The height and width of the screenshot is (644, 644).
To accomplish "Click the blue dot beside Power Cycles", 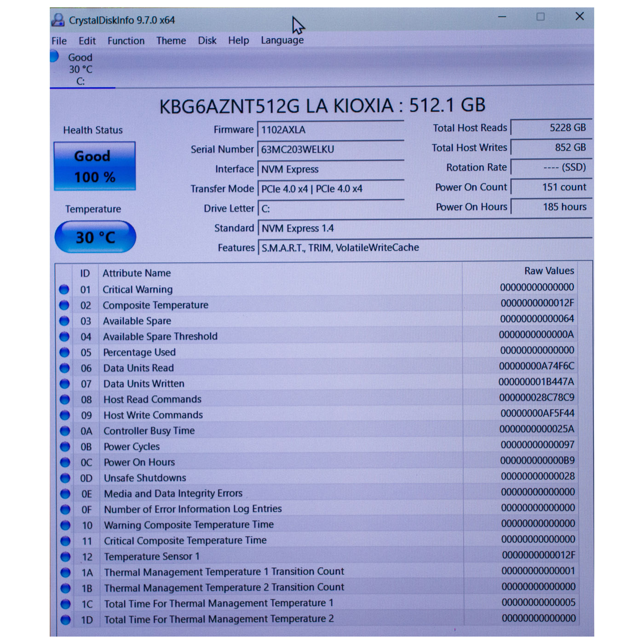I will (65, 446).
